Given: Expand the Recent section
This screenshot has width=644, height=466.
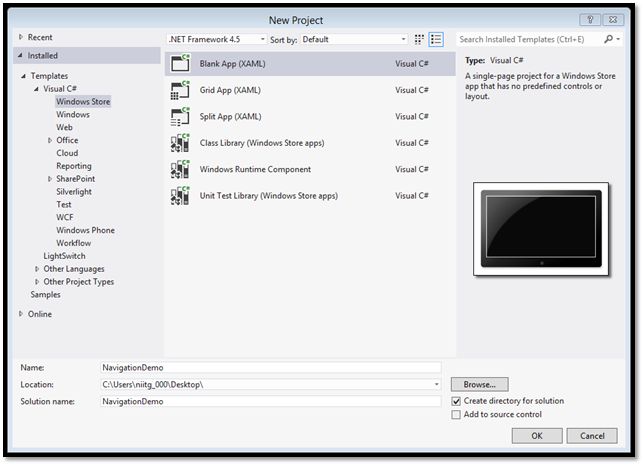Looking at the screenshot, I should [21, 37].
